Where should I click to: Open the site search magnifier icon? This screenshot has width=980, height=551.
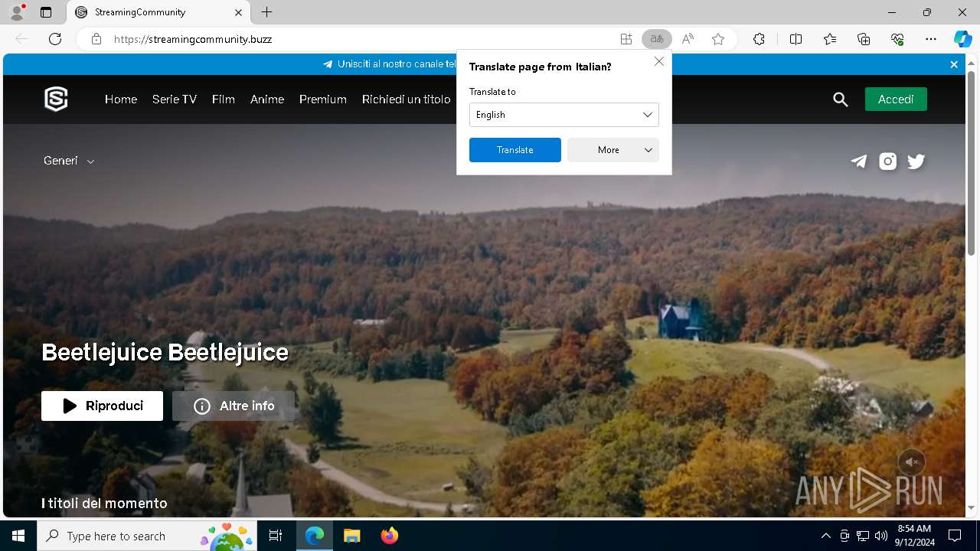(841, 99)
